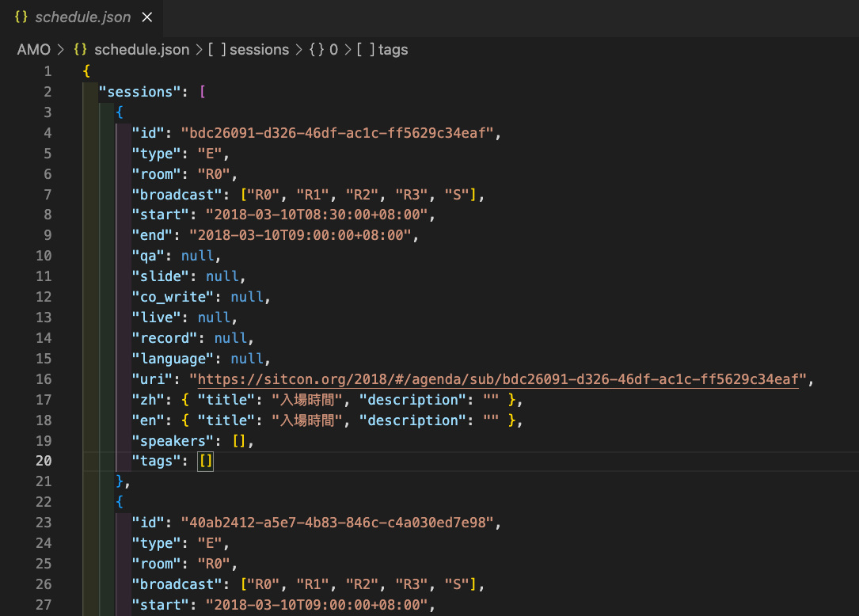Open schedule.json breadcrumb item
Screen dimensions: 859x616
pos(142,50)
